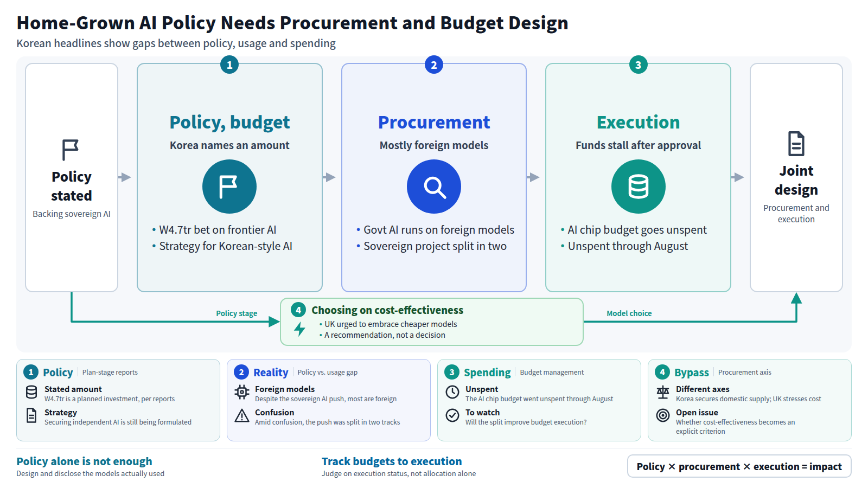The height and width of the screenshot is (488, 868).
Task: Click the scales icon beside Different axes
Action: (x=663, y=392)
